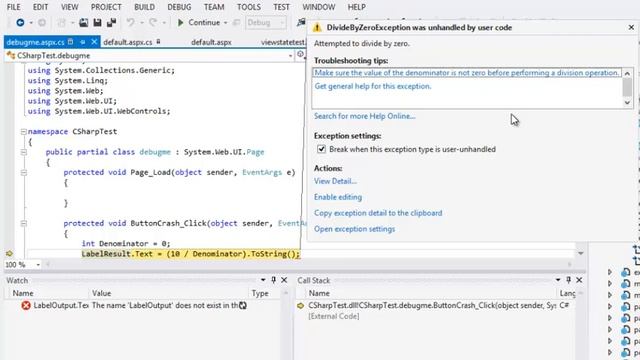The width and height of the screenshot is (640, 360).
Task: Collapse the debugme class region
Action: coord(23,152)
